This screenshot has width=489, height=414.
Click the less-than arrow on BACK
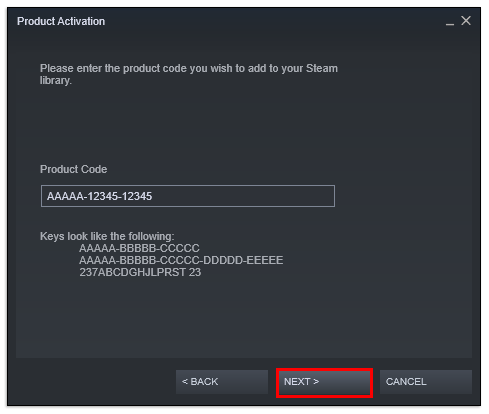[185, 382]
